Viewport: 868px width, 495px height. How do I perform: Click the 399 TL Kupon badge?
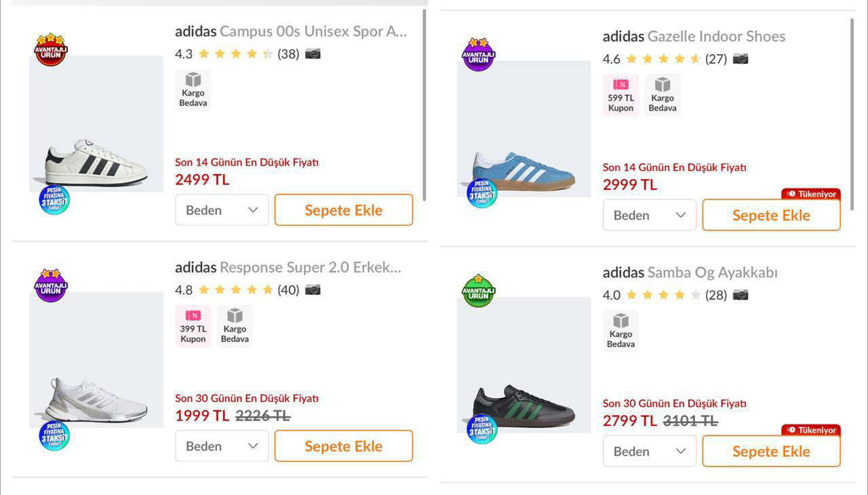point(193,326)
